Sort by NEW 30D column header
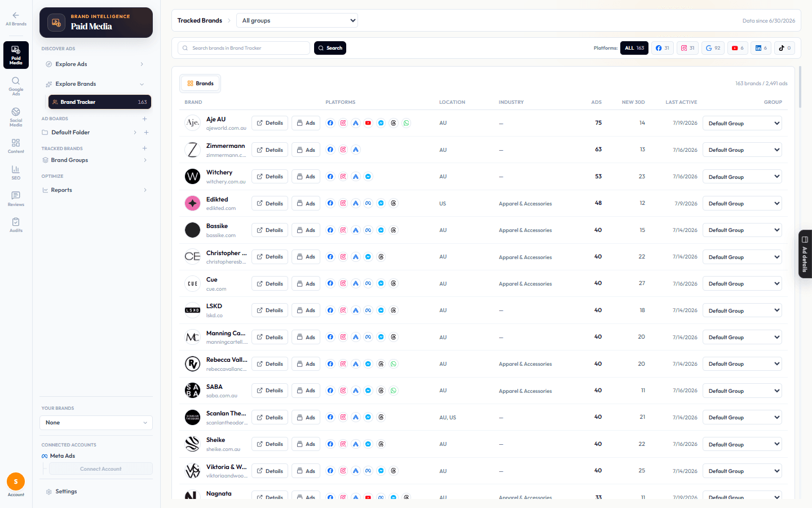Image resolution: width=812 pixels, height=508 pixels. pyautogui.click(x=633, y=102)
